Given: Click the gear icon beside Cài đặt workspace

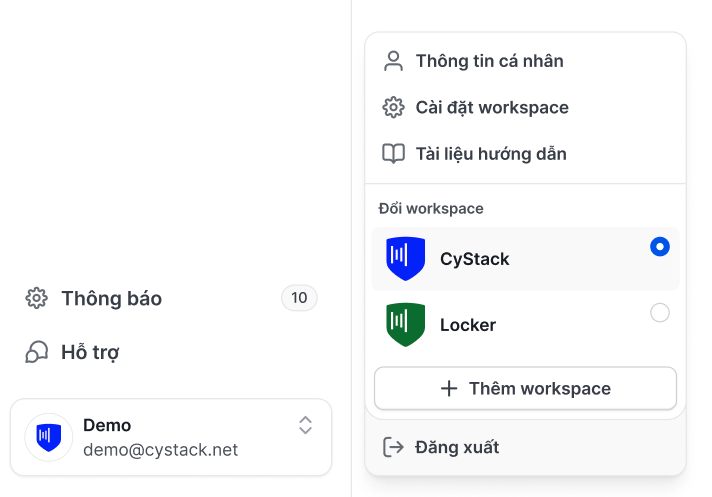Looking at the screenshot, I should pyautogui.click(x=393, y=108).
